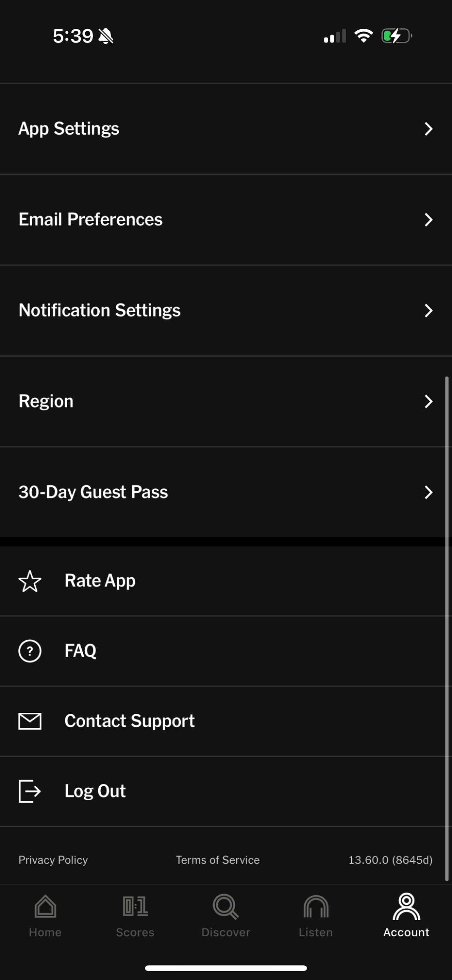This screenshot has height=980, width=452.
Task: Tap the Listen headphones icon
Action: 316,907
